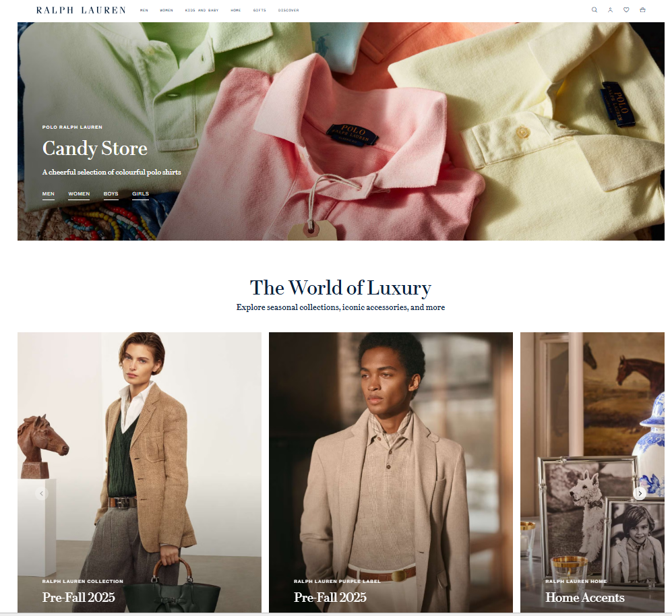Image resolution: width=672 pixels, height=616 pixels.
Task: Open the Gifts navigation menu
Action: (x=259, y=10)
